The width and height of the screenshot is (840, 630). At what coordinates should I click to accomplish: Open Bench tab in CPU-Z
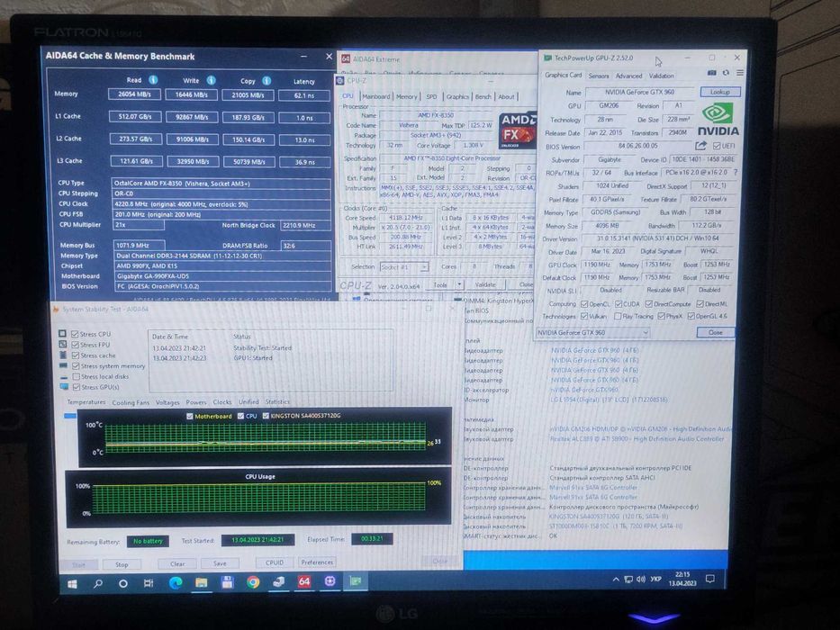(483, 97)
